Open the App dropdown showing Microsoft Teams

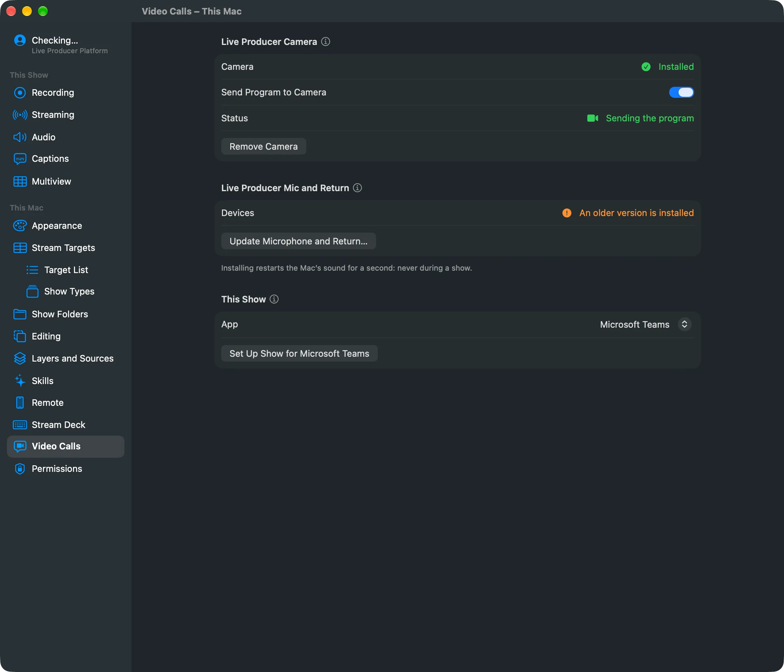pyautogui.click(x=645, y=325)
